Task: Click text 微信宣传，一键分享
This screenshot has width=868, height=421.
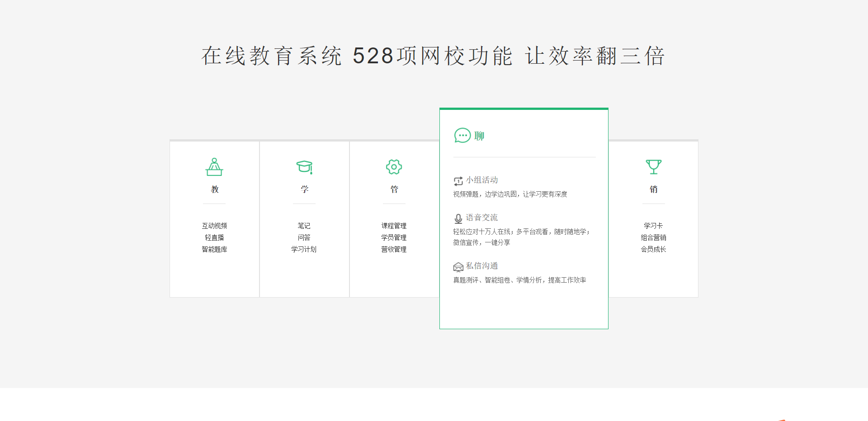Action: 481,242
